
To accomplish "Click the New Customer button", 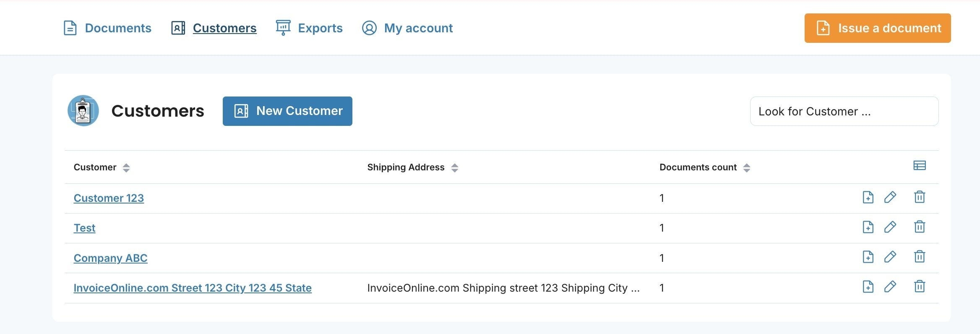I will 287,111.
